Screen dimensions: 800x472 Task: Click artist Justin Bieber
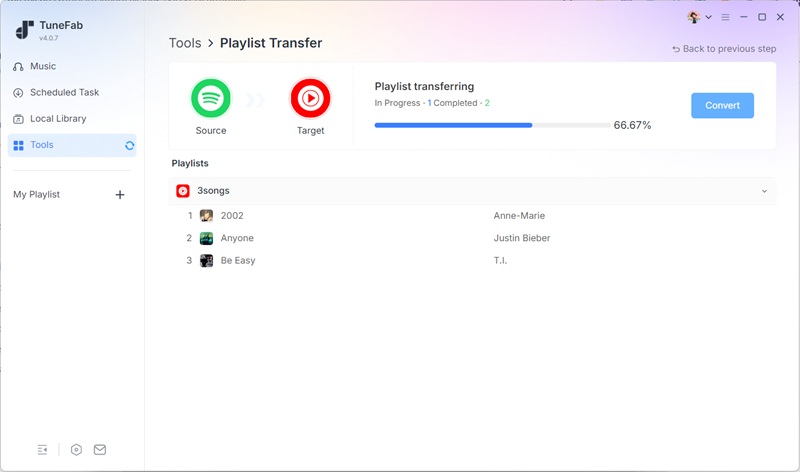point(521,238)
